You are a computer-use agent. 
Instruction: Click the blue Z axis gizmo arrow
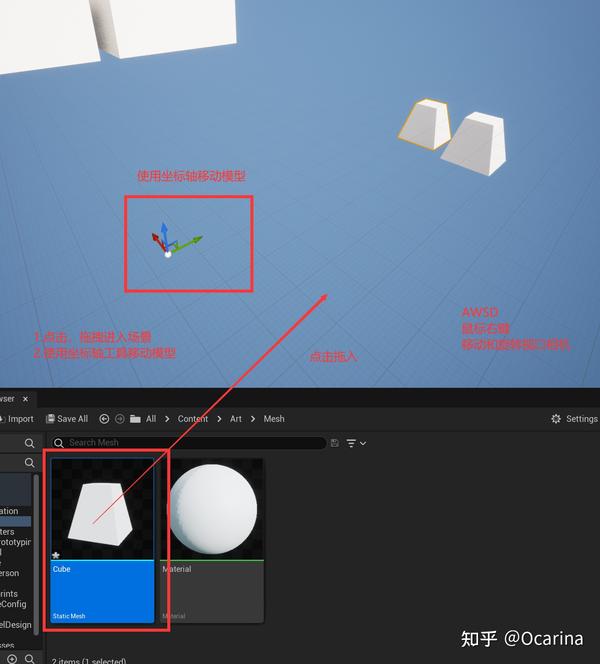(x=165, y=234)
